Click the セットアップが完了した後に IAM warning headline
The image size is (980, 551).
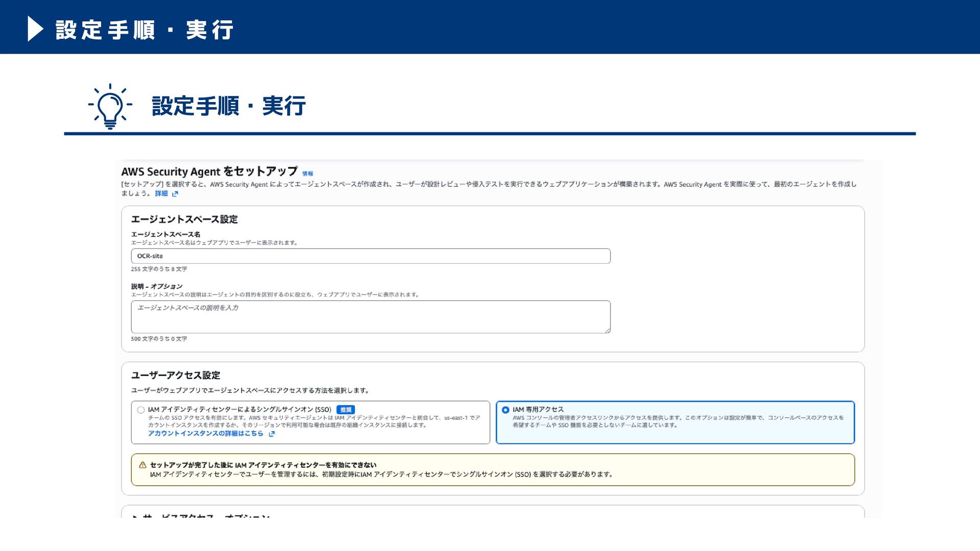tap(263, 465)
